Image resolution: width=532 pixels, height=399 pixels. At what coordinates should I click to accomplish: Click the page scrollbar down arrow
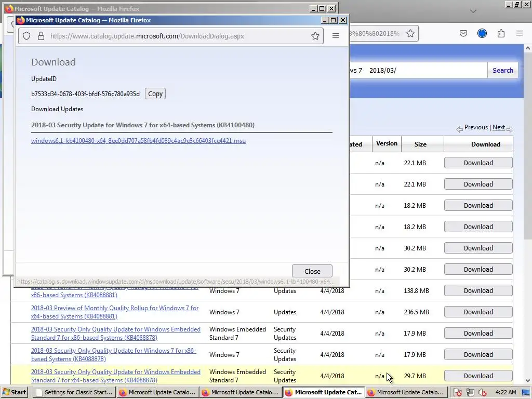pos(528,381)
